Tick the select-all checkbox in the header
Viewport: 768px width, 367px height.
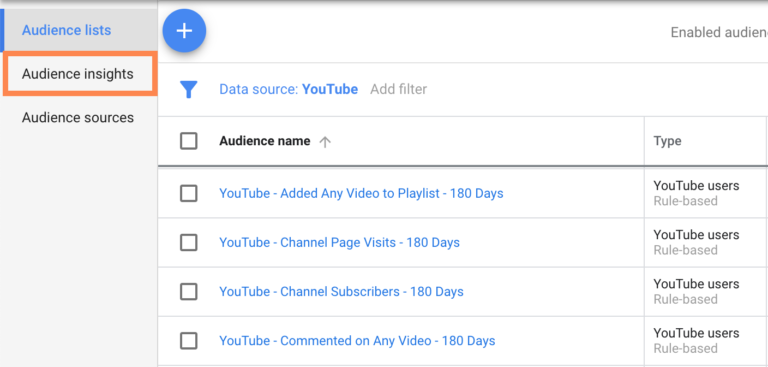tap(189, 141)
